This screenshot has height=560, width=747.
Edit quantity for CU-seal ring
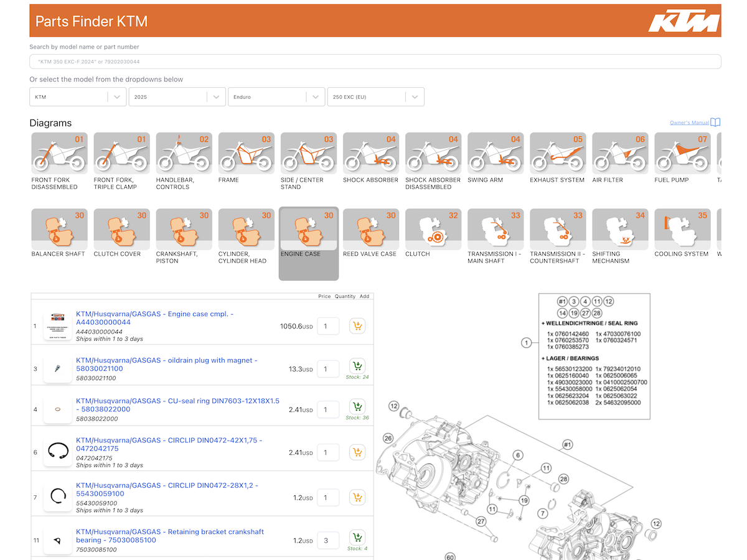(x=328, y=410)
